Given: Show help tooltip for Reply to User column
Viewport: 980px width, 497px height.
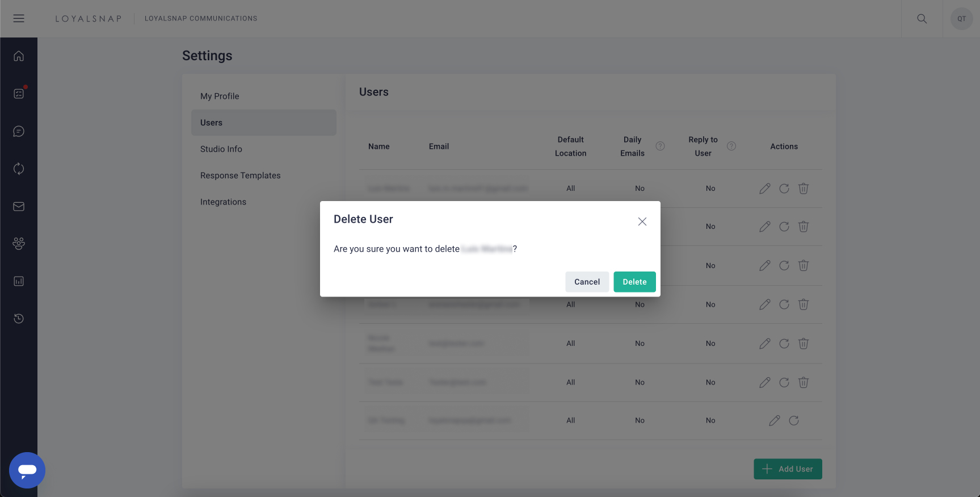Looking at the screenshot, I should pyautogui.click(x=731, y=146).
